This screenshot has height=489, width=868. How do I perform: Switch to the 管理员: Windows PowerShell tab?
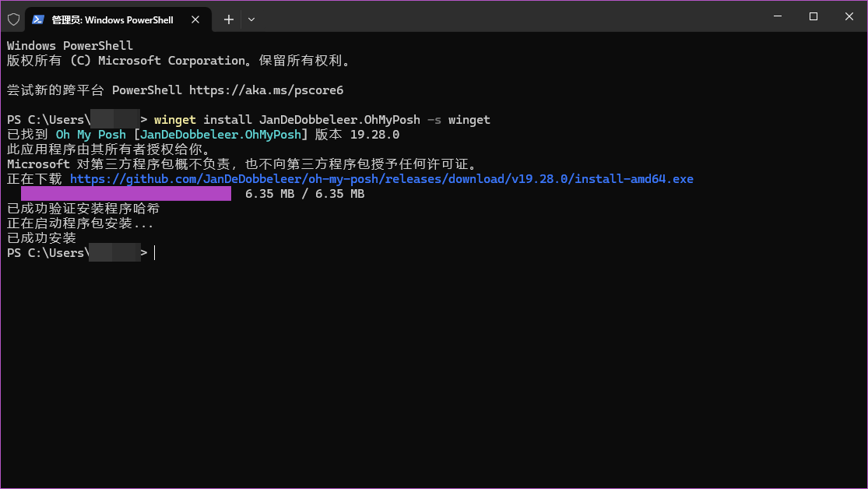pos(118,20)
